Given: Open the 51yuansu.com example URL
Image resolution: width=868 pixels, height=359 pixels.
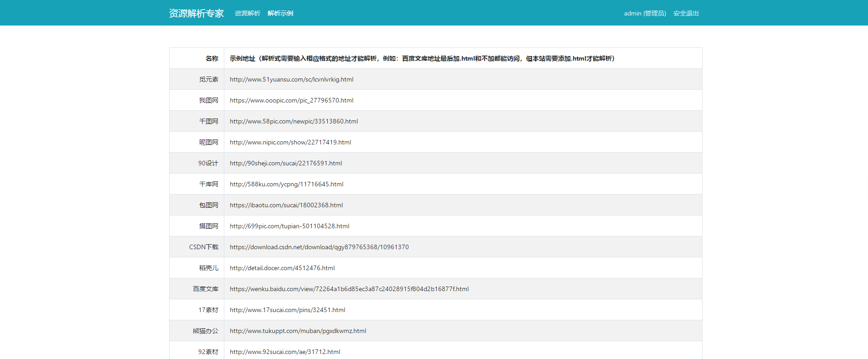Looking at the screenshot, I should pyautogui.click(x=291, y=79).
